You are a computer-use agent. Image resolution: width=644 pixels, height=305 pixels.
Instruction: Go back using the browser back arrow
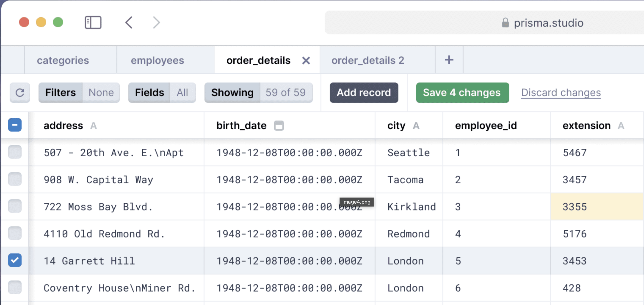129,22
